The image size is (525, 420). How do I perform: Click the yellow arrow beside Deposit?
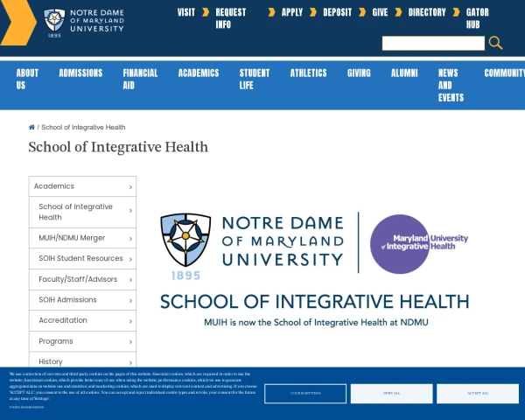click(x=362, y=12)
